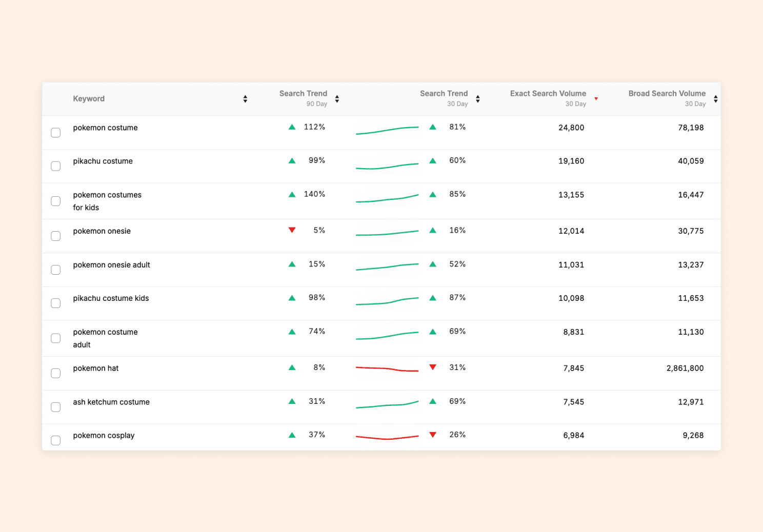Click the 90-day green arrow for pokemon hat

292,367
